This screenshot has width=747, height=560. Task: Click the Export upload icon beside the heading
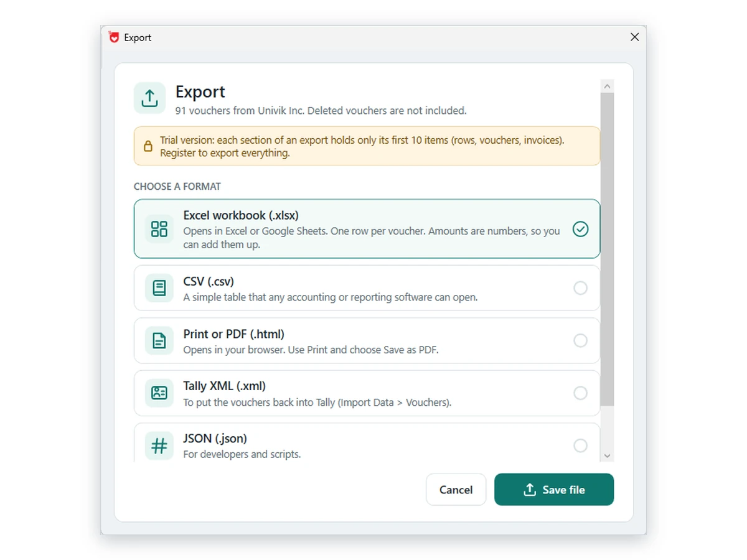149,98
